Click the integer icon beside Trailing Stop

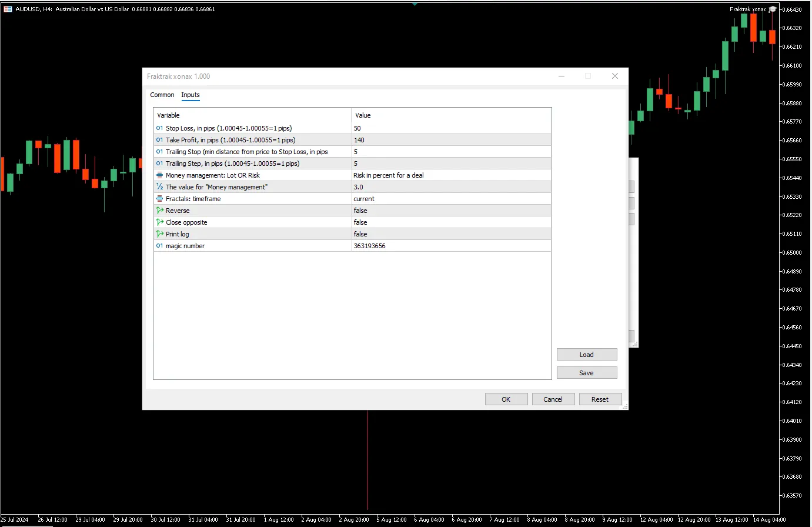159,152
